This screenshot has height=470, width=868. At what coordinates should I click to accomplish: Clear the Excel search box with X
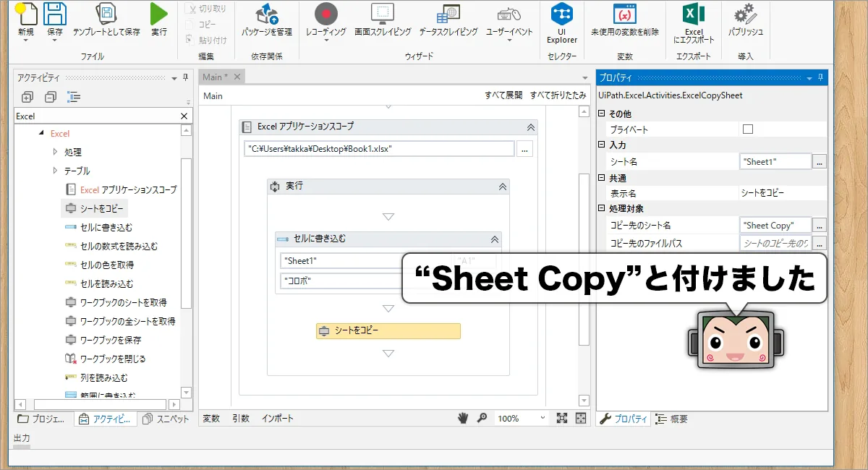pos(184,116)
